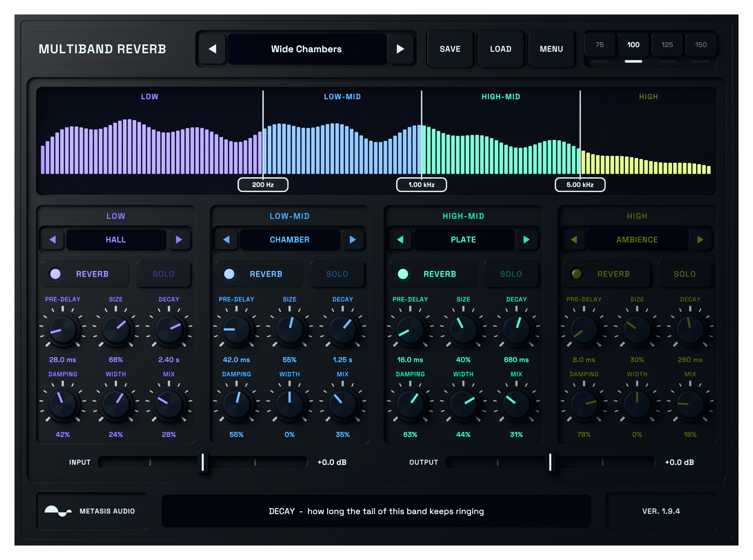Toggle the HIGH-MID band REVERB switch

click(x=433, y=274)
